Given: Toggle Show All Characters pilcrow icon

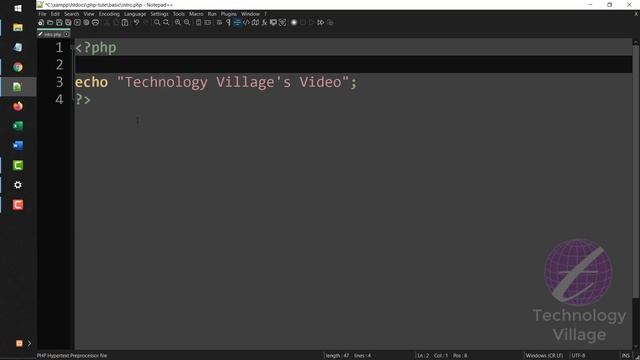Looking at the screenshot, I should (228, 22).
